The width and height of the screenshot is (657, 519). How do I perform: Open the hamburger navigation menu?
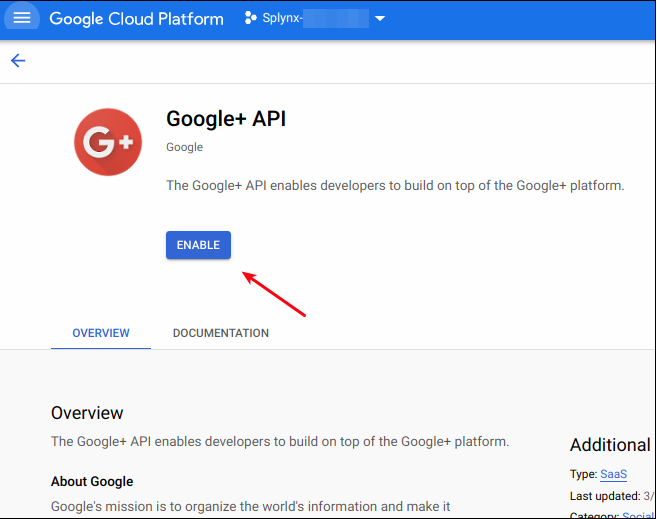pos(22,19)
